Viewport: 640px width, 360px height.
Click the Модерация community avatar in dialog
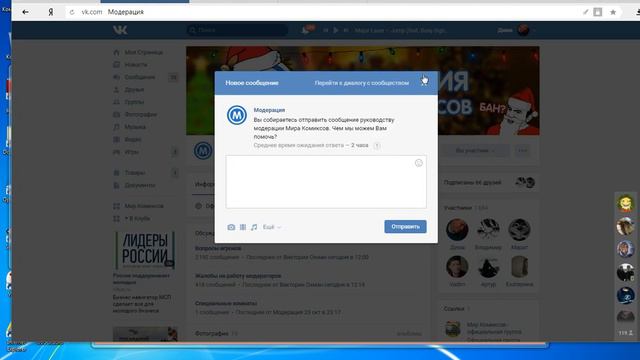[237, 115]
